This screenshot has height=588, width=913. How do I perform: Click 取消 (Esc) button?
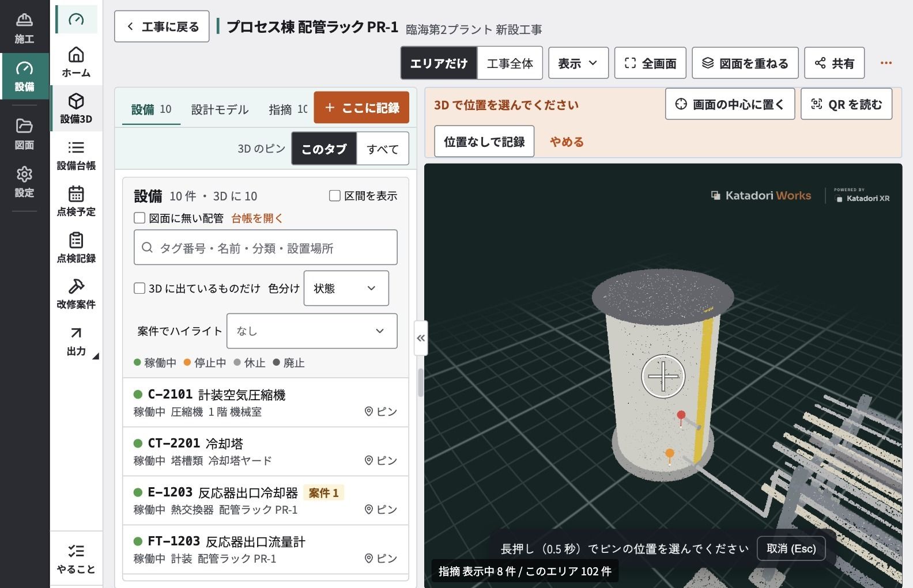pyautogui.click(x=791, y=548)
